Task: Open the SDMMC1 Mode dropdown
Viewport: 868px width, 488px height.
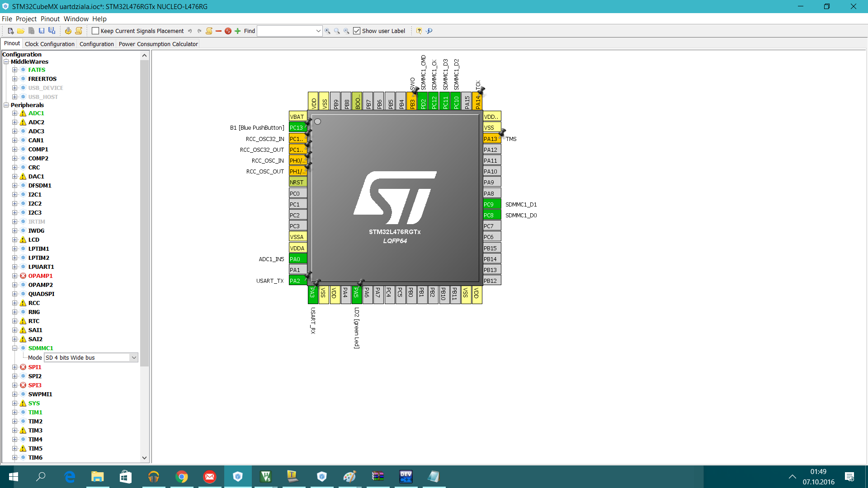Action: pos(133,357)
